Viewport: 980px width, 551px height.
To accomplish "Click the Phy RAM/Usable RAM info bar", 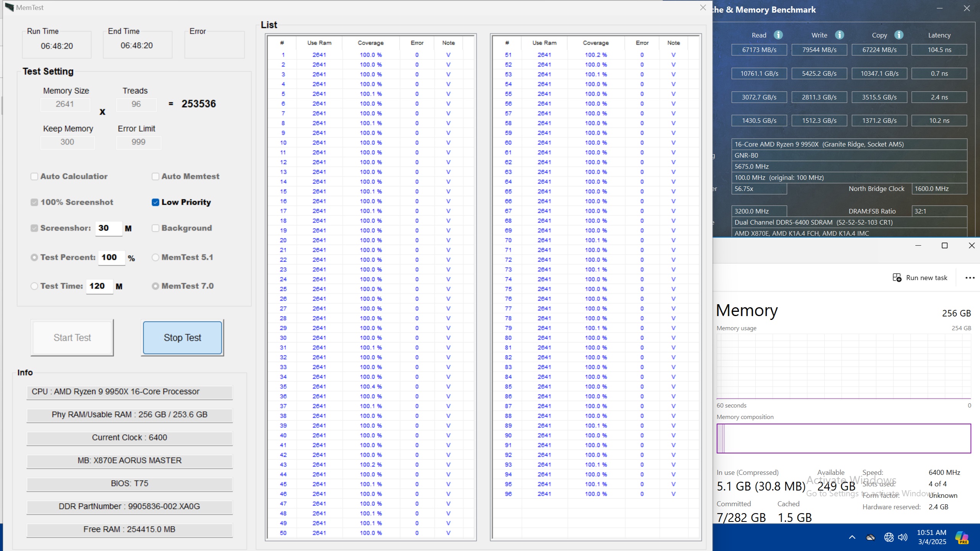I will click(129, 415).
